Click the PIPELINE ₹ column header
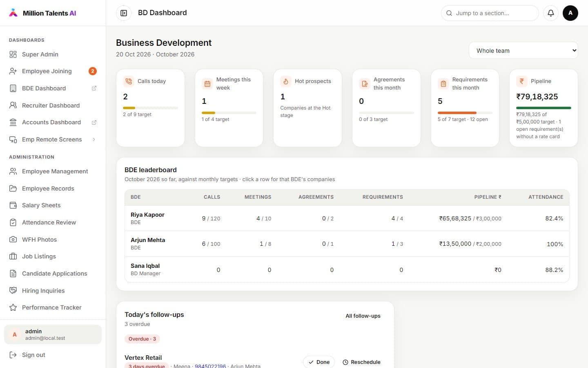 click(x=488, y=197)
